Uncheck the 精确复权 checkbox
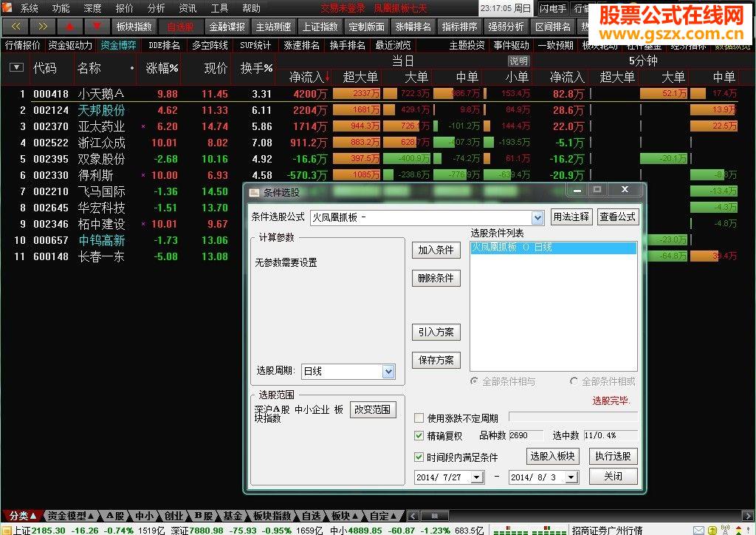This screenshot has height=535, width=756. pos(419,436)
